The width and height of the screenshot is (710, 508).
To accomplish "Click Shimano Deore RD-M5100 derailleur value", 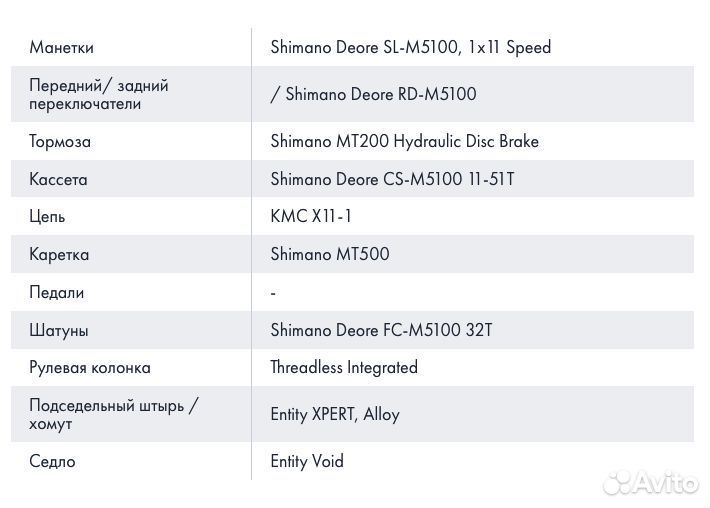I will coord(373,95).
